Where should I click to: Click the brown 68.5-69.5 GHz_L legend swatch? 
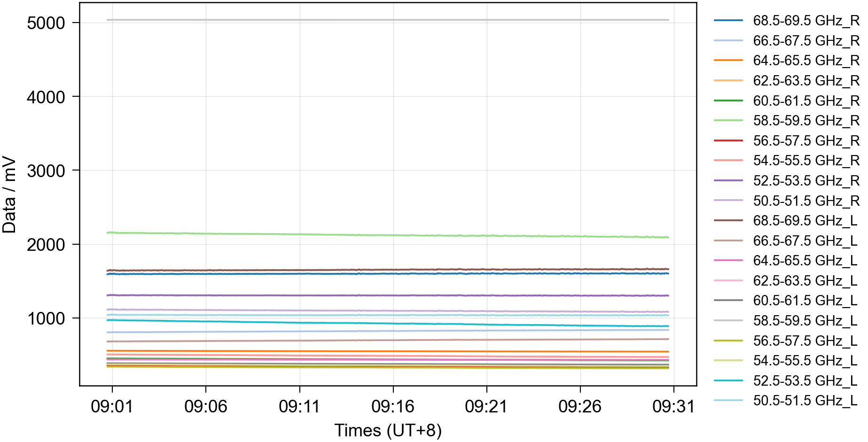coord(728,220)
